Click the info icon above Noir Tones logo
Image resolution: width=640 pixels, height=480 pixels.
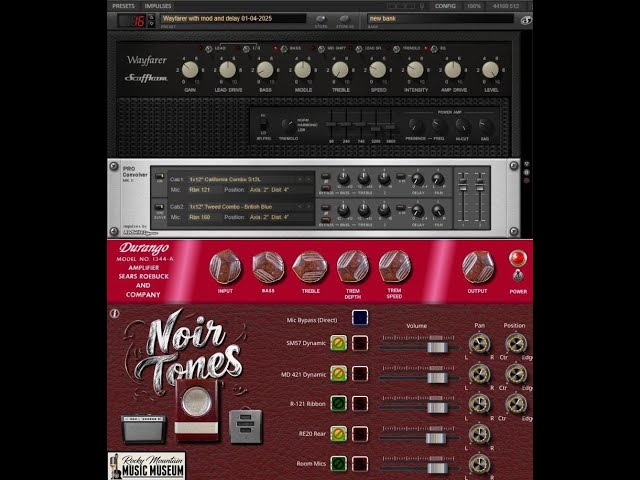pos(115,313)
